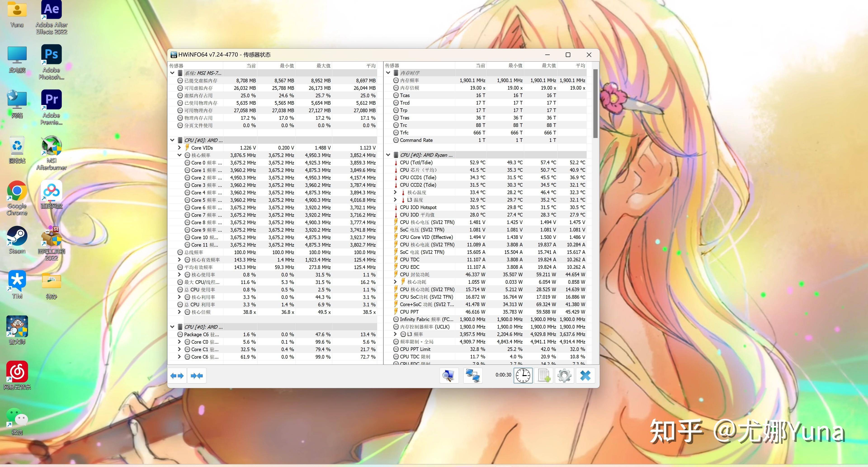
Task: Launch Adobe Premiere desktop shortcut
Action: [x=52, y=107]
